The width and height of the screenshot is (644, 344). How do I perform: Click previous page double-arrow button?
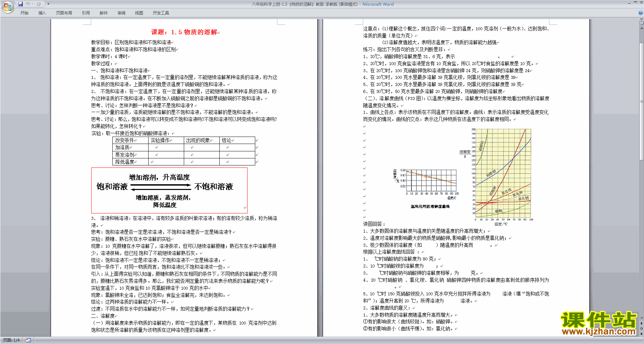(642, 323)
